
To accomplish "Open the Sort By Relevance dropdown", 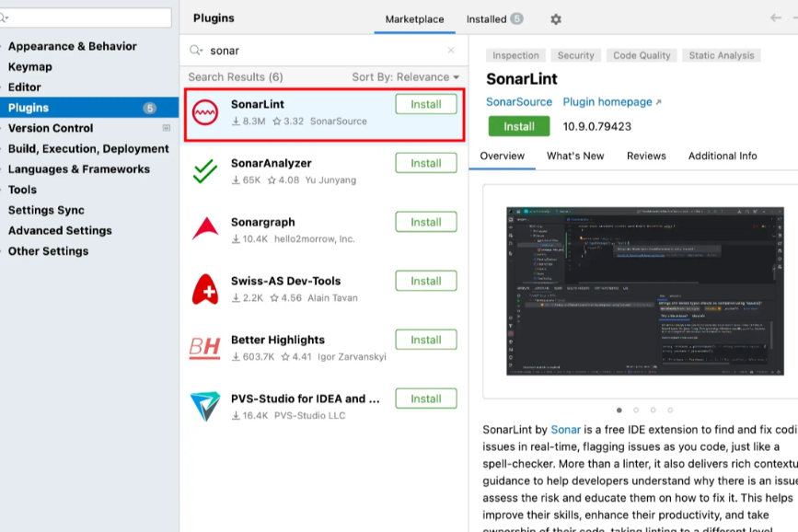I will point(406,77).
